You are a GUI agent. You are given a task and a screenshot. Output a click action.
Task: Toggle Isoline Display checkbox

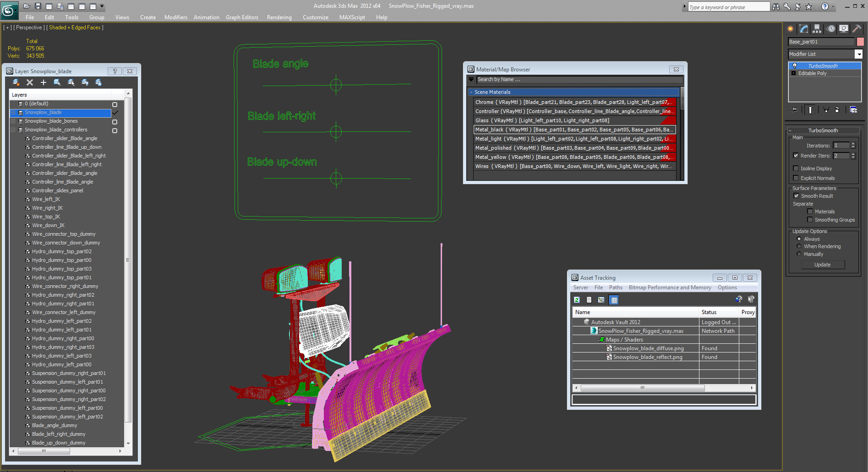pos(796,168)
